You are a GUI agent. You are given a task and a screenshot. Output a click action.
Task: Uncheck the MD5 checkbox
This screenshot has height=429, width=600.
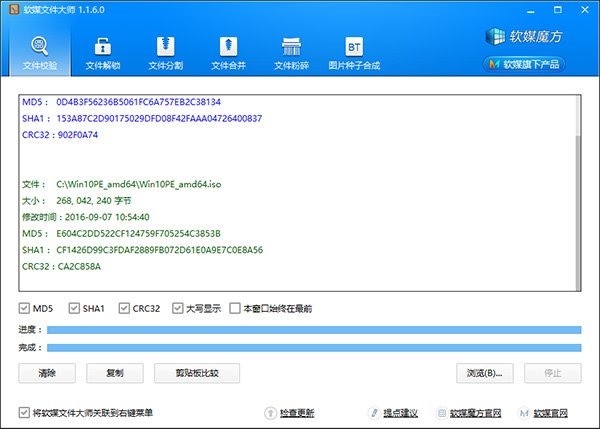[x=24, y=308]
